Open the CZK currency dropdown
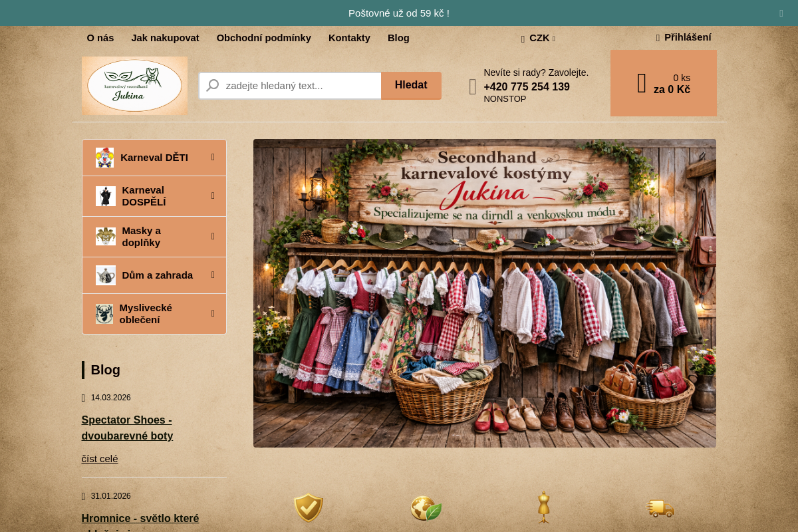798x532 pixels. point(539,38)
